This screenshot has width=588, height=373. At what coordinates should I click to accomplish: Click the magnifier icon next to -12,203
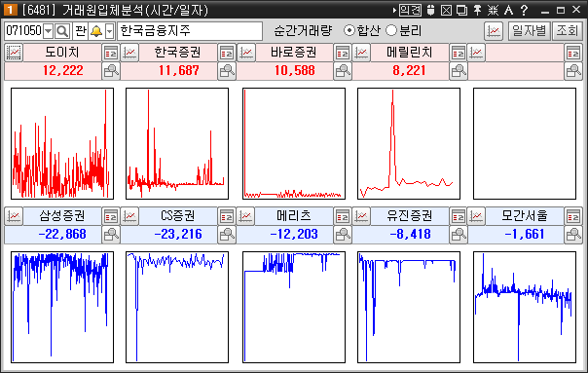[x=343, y=234]
